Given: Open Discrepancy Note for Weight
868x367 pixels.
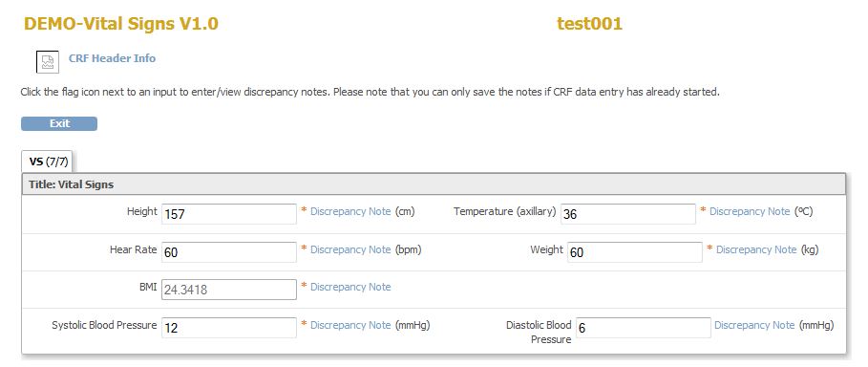Looking at the screenshot, I should click(x=756, y=249).
